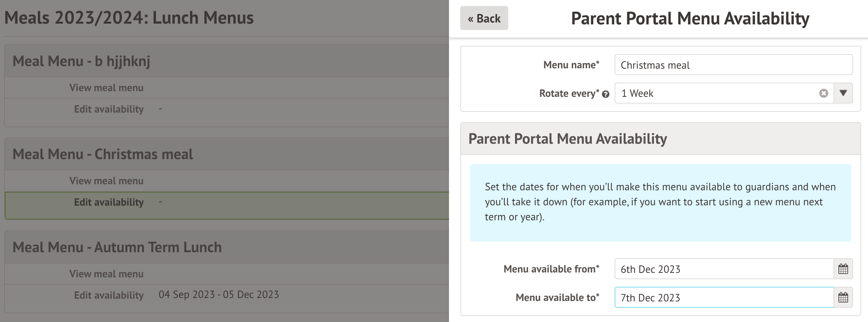Click the Menu available to date field
This screenshot has height=322, width=868.
(x=723, y=297)
